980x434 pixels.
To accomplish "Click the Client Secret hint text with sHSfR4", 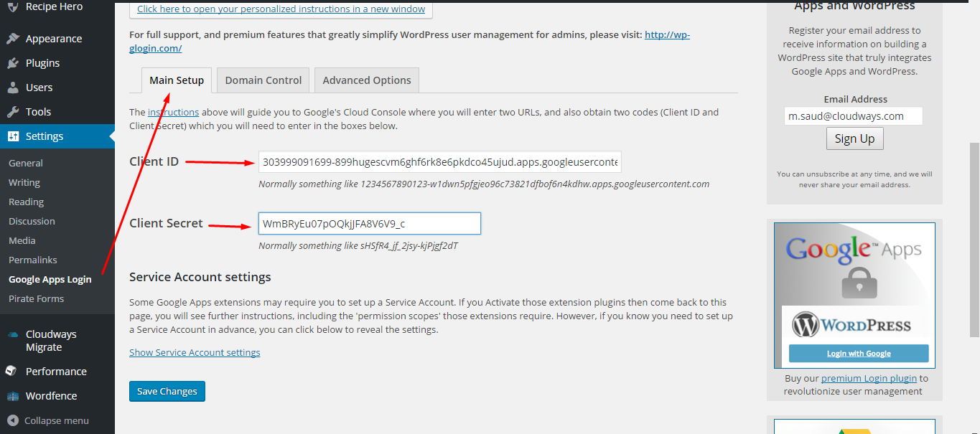I will point(358,246).
